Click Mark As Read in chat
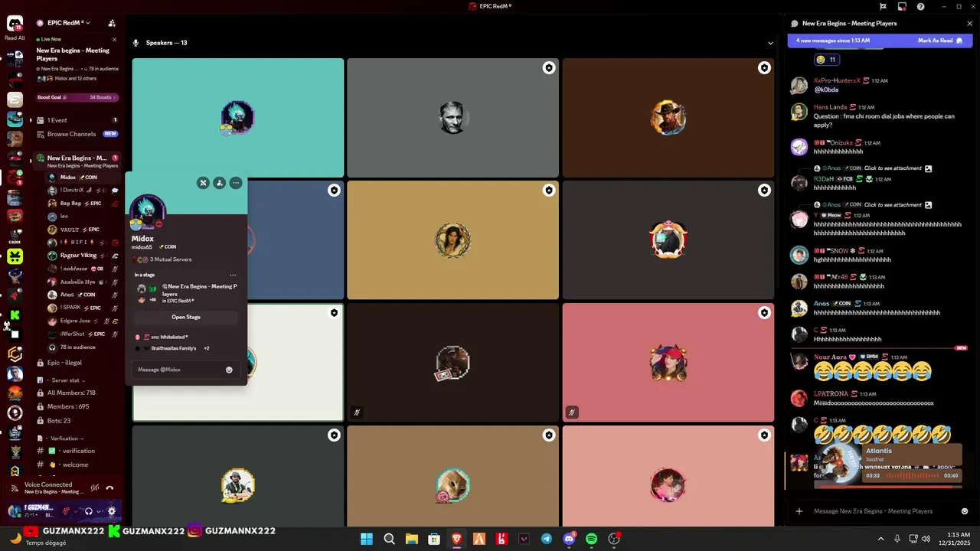The width and height of the screenshot is (980, 551). [x=940, y=41]
